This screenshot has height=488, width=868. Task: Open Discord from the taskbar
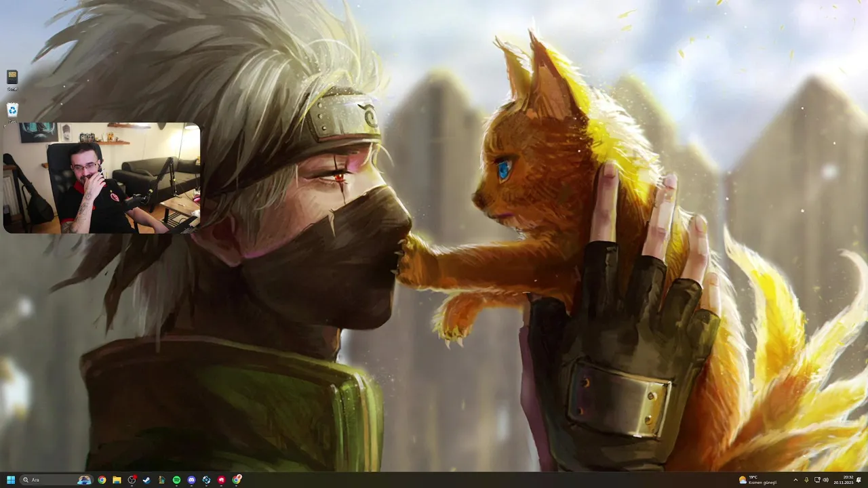click(x=191, y=480)
